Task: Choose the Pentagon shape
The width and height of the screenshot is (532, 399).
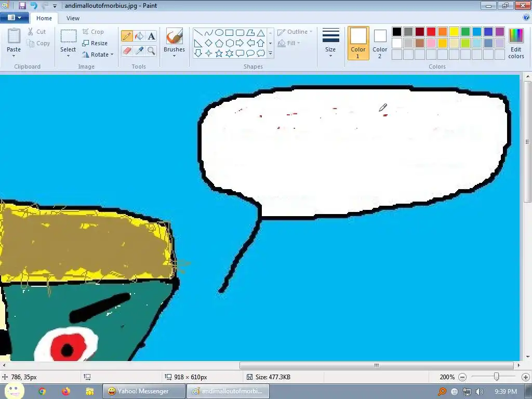Action: click(x=219, y=43)
